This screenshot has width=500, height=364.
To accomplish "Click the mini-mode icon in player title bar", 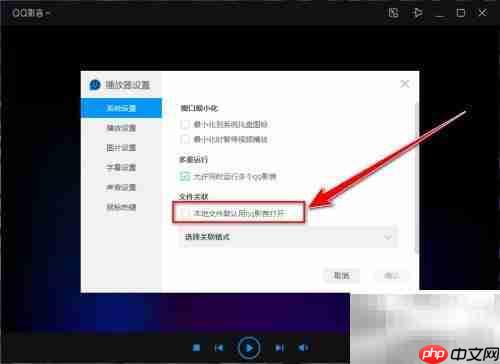I will pyautogui.click(x=394, y=13).
